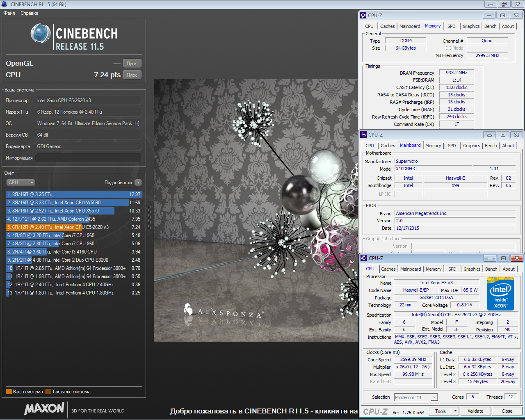Select ranking row Pentium 4 CPU 1.80GHz
525x420 pixels.
(x=74, y=293)
